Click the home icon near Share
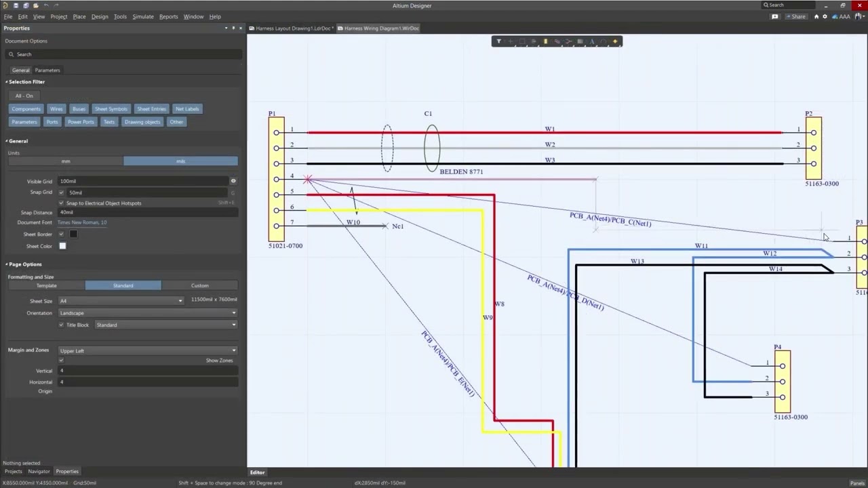 816,16
